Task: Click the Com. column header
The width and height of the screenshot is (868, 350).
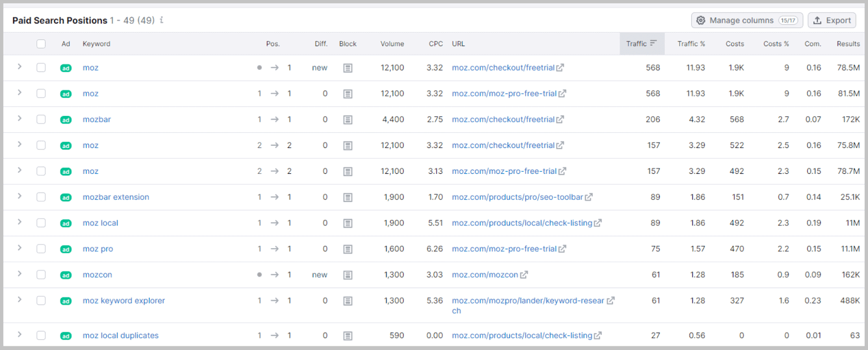Action: [813, 44]
